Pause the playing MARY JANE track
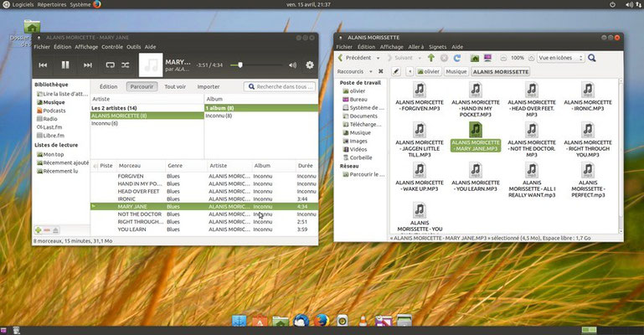The image size is (644, 335). point(65,64)
